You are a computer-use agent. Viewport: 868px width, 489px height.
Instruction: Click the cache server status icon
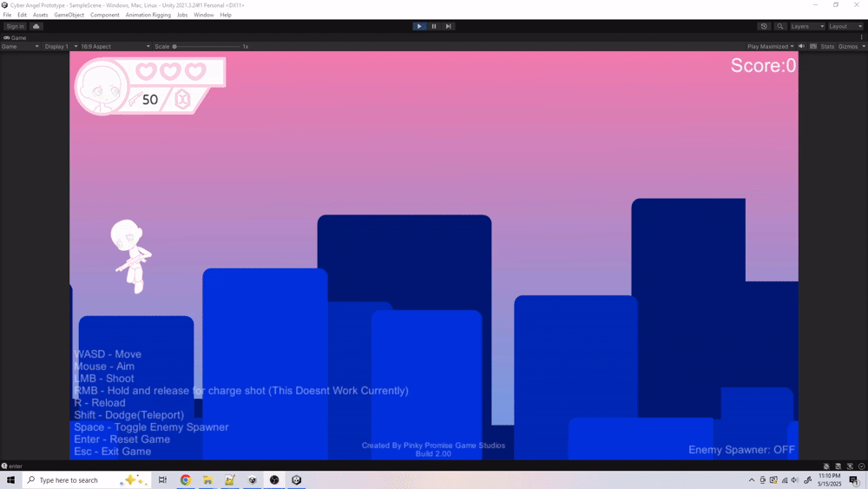(x=838, y=466)
